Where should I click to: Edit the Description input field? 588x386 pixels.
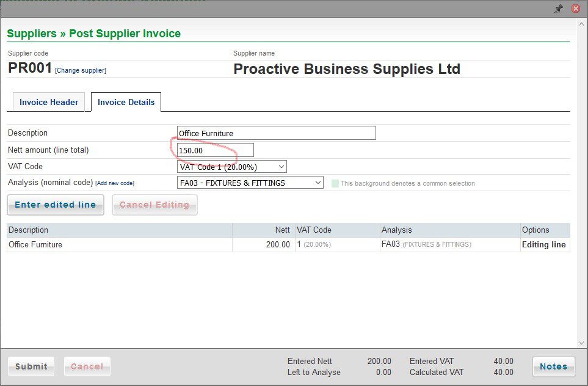277,133
